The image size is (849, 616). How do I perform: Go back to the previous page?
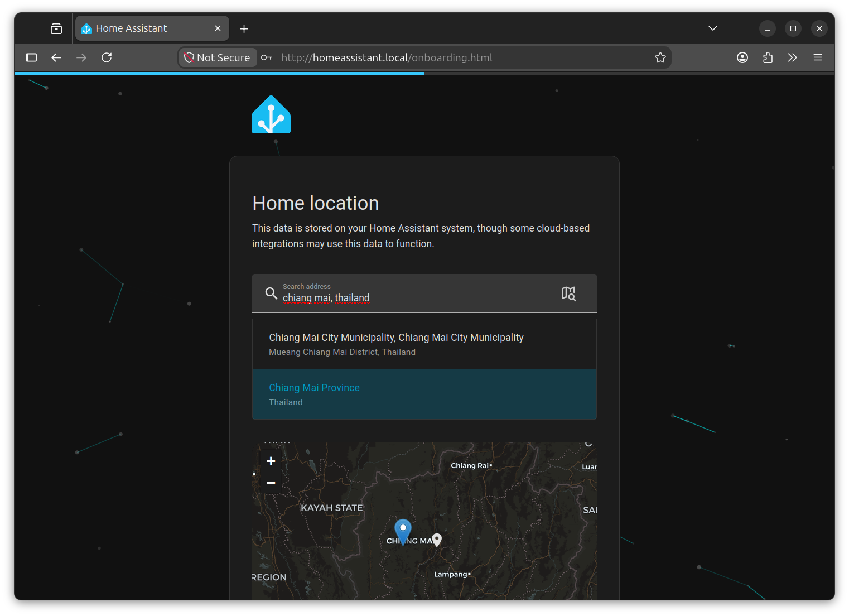click(56, 57)
